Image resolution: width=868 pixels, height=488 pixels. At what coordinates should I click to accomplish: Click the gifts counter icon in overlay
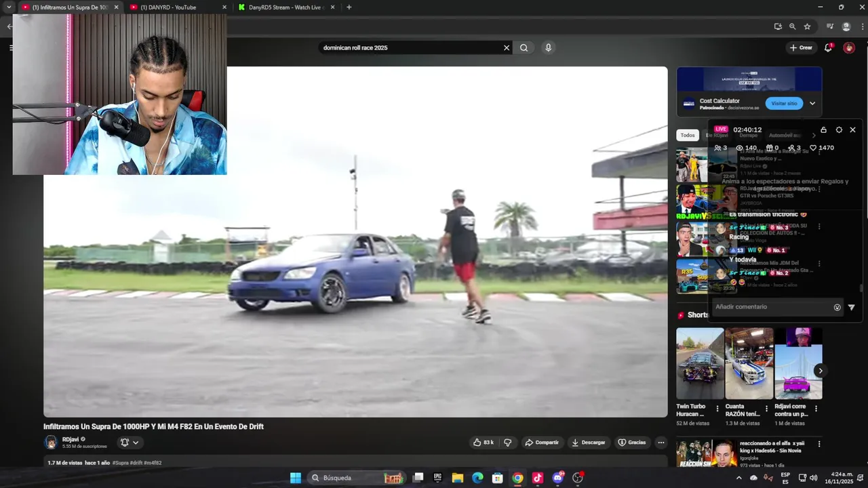[x=772, y=148]
